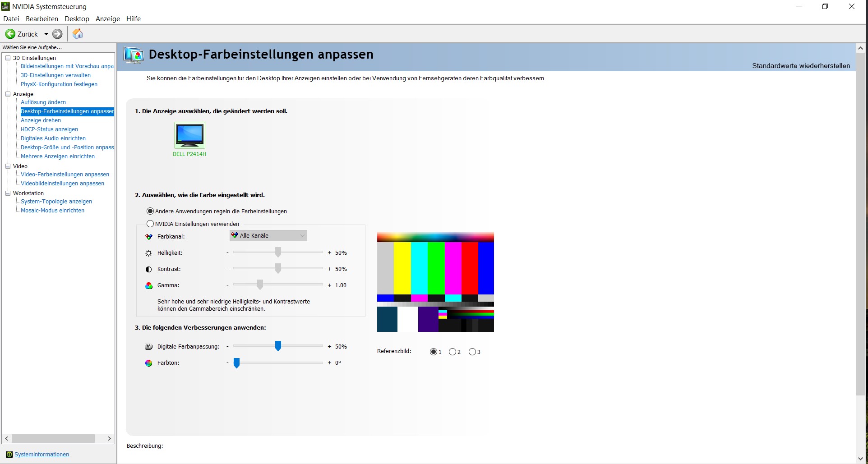This screenshot has width=868, height=464.
Task: Click the minus sign beside Farbton
Action: point(227,363)
